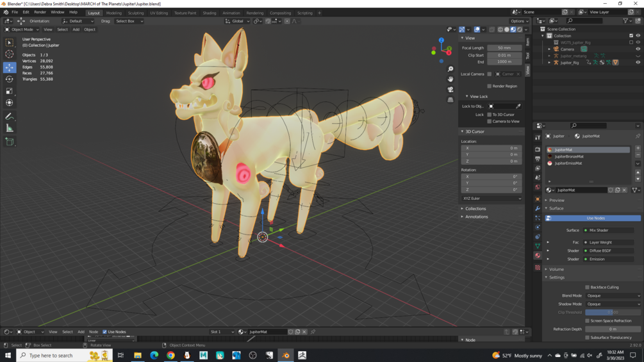
Task: Toggle camera view icon in viewport
Action: click(x=450, y=89)
